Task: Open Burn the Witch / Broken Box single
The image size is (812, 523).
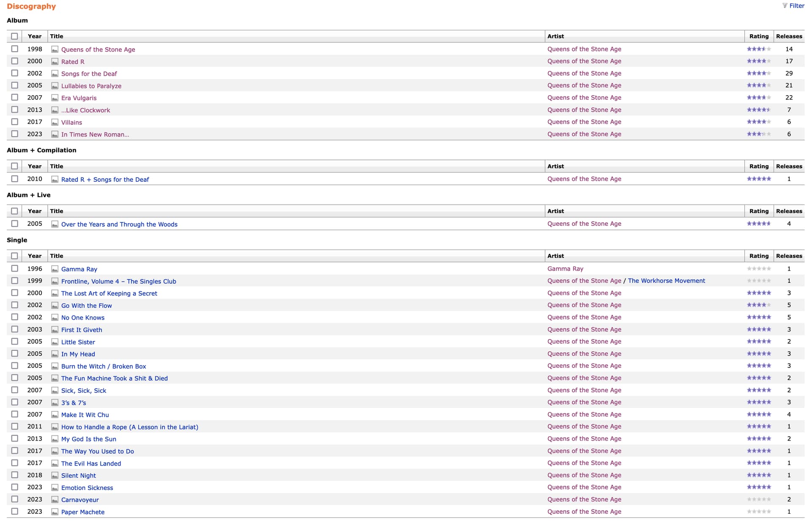Action: click(x=104, y=367)
